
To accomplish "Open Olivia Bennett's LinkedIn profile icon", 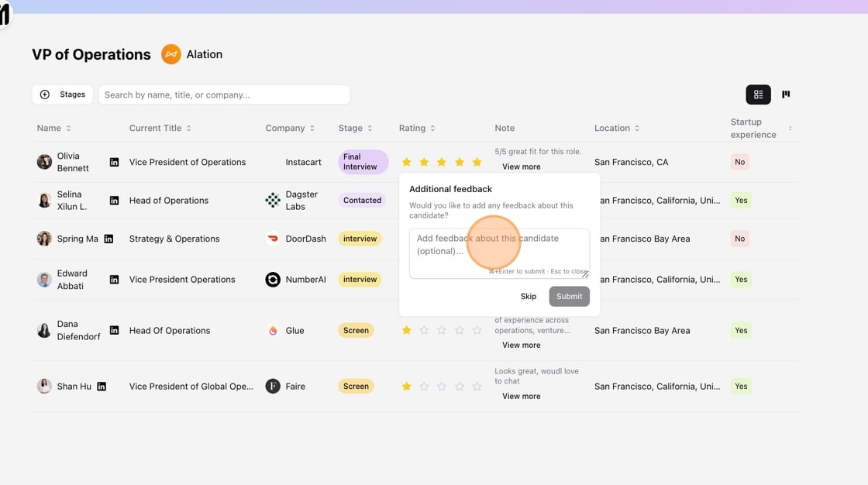I will pyautogui.click(x=114, y=162).
